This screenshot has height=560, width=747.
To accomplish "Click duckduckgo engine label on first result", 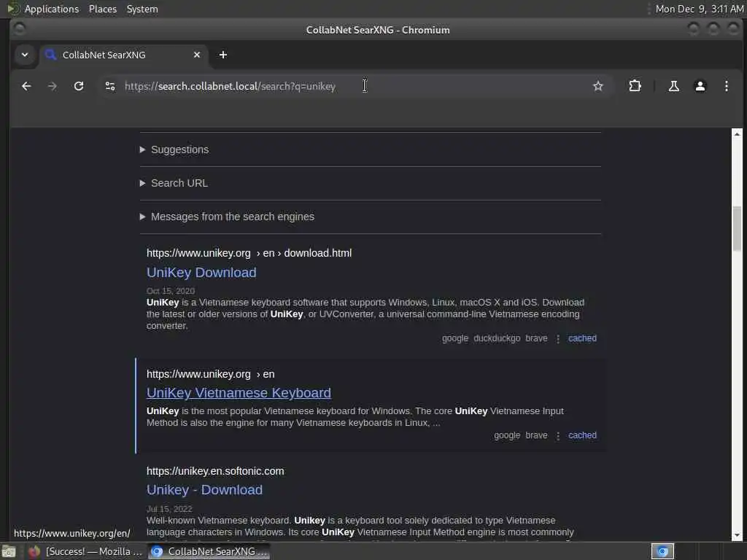I will coord(497,338).
